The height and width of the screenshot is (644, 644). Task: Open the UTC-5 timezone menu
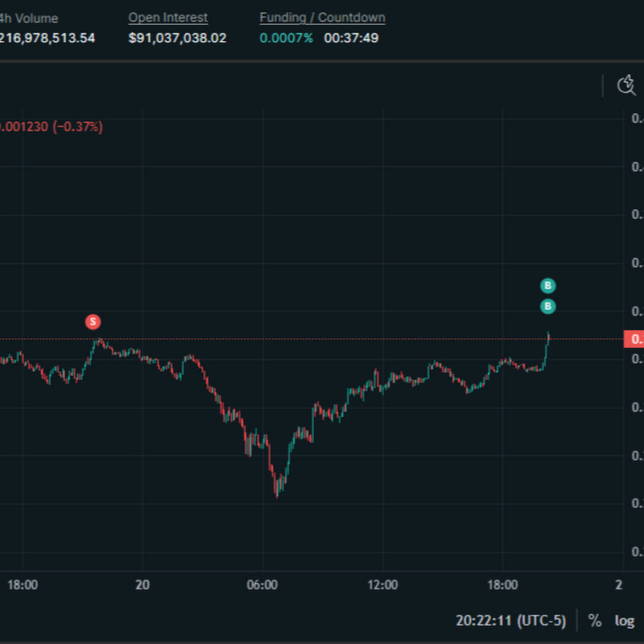(x=510, y=621)
